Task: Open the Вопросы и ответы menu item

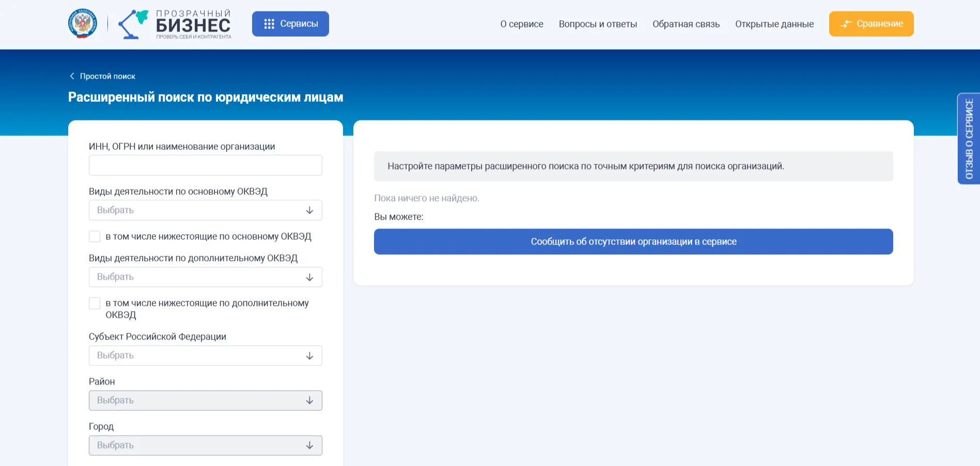Action: (598, 24)
